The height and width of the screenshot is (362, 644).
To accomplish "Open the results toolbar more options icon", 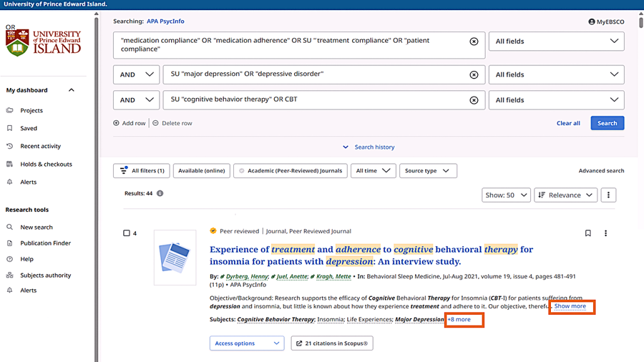I will [608, 195].
